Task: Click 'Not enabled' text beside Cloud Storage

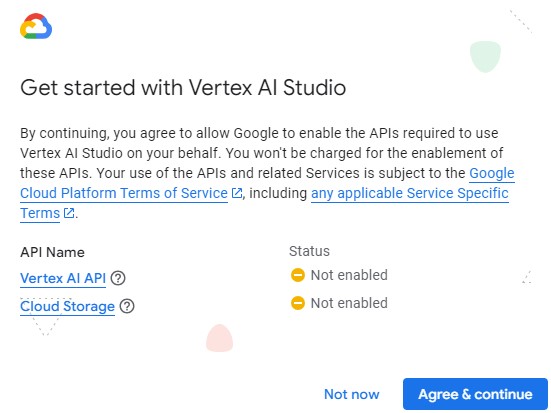Action: (349, 303)
